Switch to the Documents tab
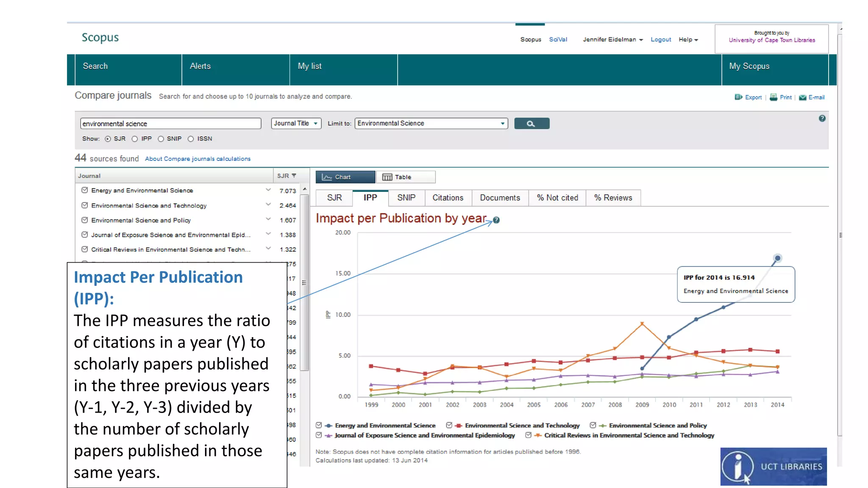Viewport: 868px width, 488px height. point(500,198)
